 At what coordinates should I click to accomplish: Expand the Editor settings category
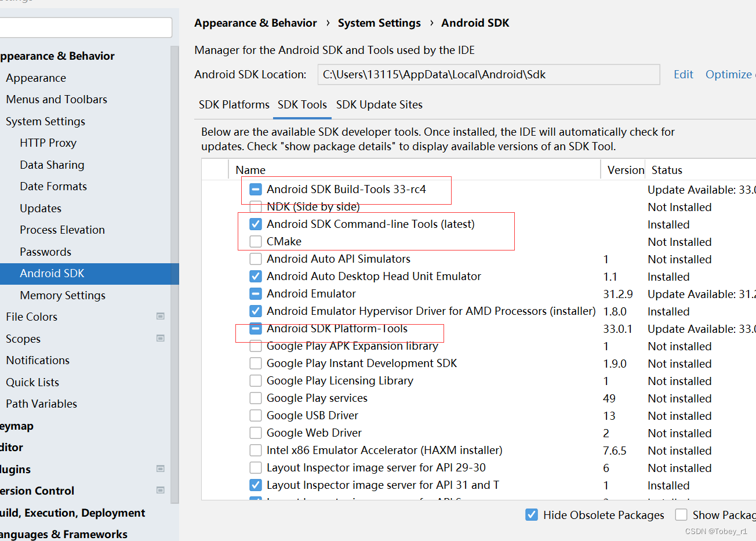coord(12,447)
